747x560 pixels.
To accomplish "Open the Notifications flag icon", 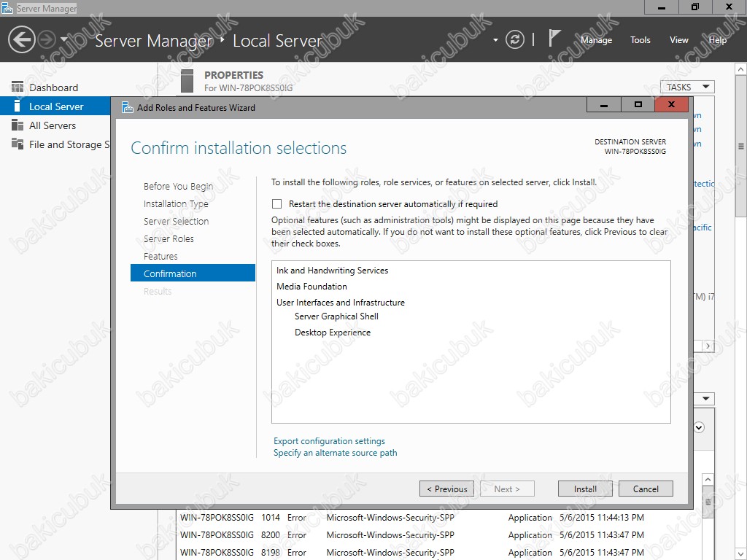I will [554, 38].
